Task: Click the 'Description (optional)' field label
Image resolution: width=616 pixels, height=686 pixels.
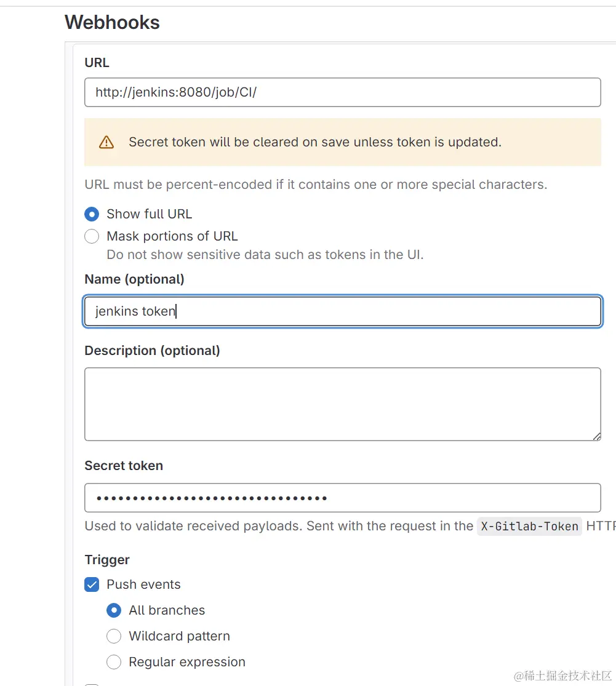Action: 152,351
